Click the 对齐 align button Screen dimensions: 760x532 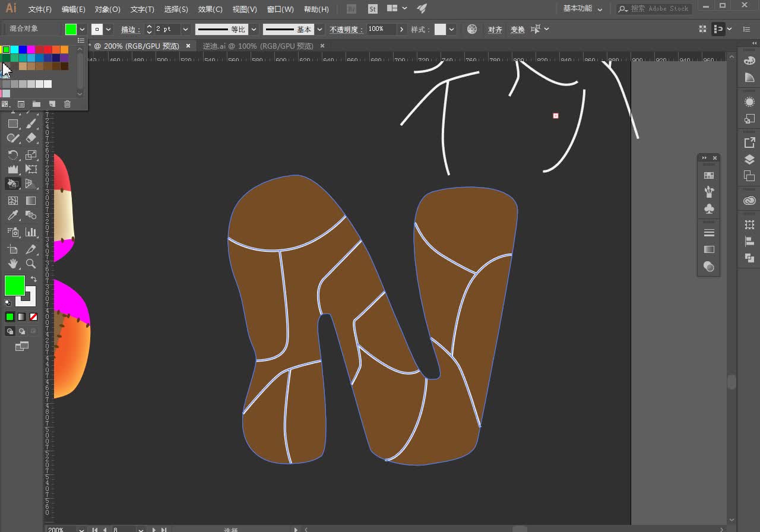click(x=495, y=29)
